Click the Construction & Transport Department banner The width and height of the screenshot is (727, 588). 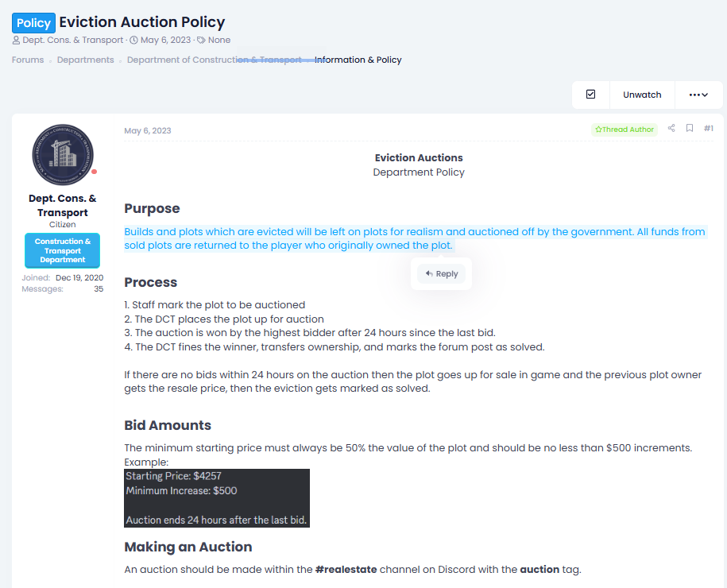click(63, 250)
